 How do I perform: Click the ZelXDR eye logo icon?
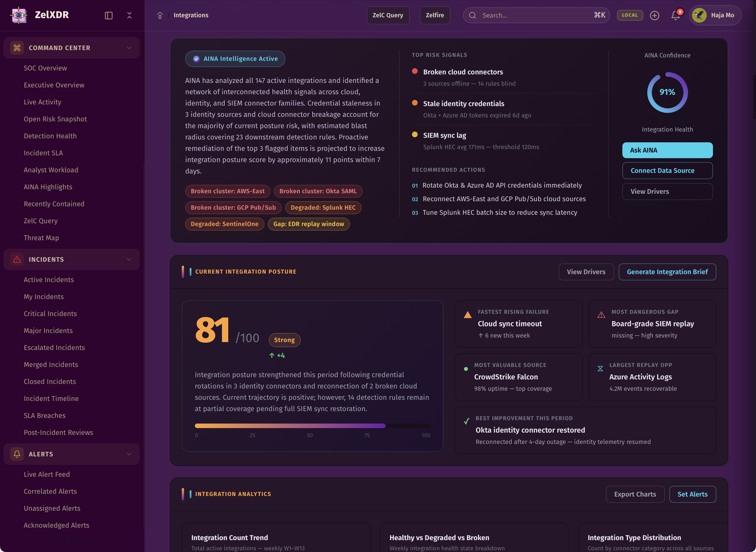coord(19,15)
